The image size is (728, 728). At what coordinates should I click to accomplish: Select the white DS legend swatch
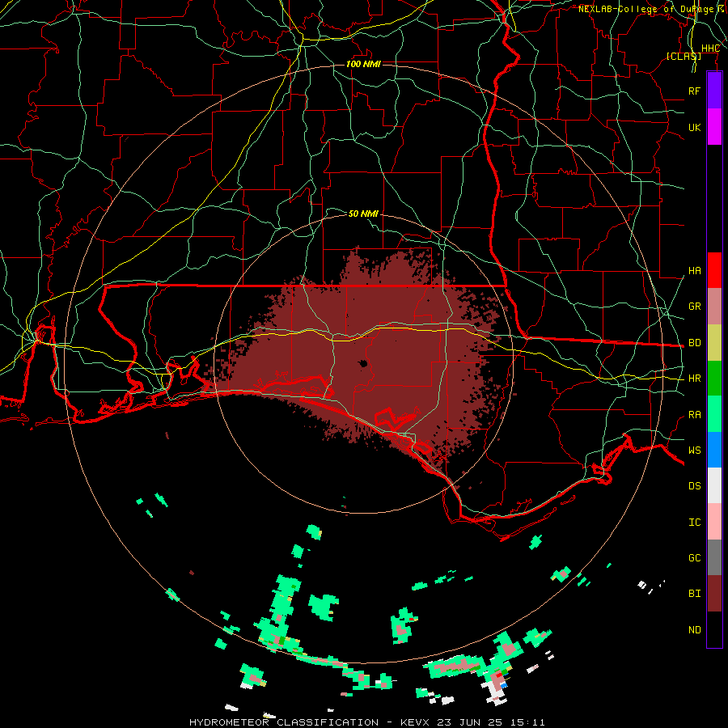click(x=714, y=485)
